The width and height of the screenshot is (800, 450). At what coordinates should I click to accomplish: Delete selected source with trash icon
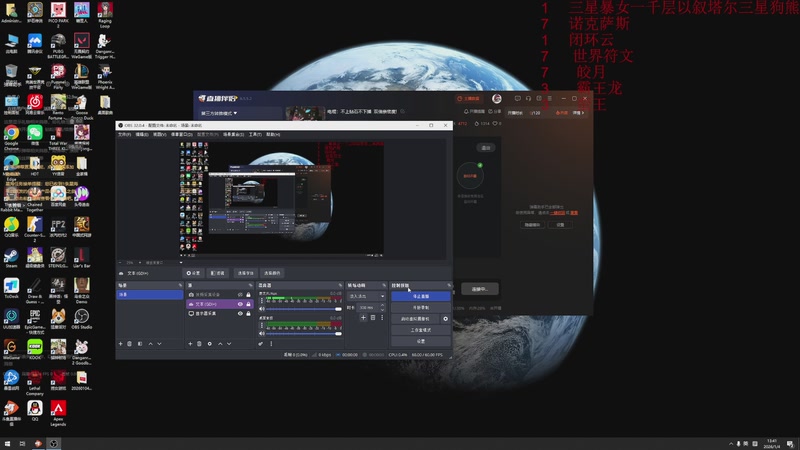[x=199, y=344]
